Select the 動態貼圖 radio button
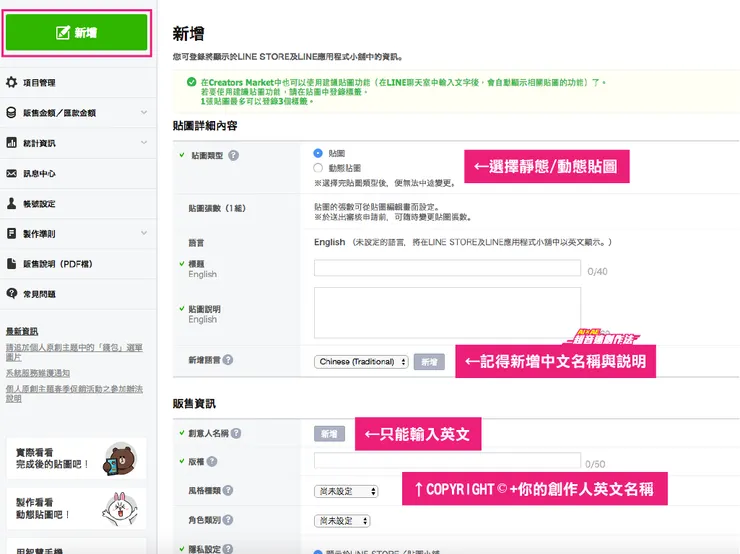This screenshot has height=554, width=740. pyautogui.click(x=318, y=168)
